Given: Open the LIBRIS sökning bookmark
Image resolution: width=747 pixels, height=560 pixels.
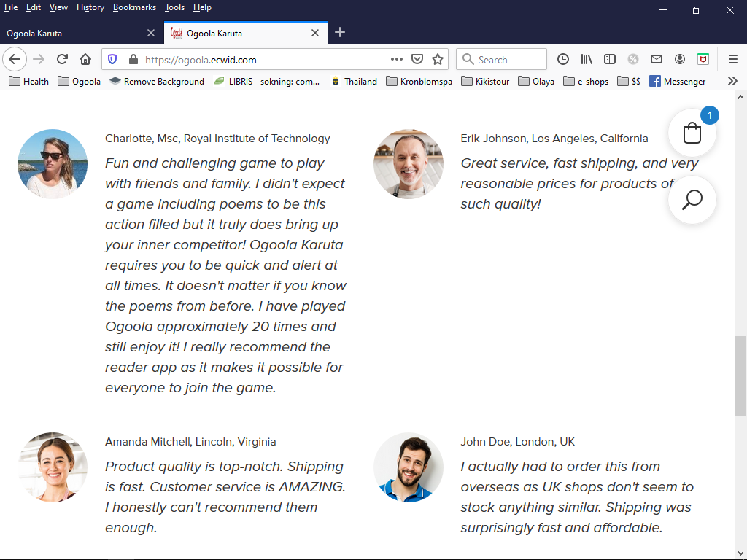Looking at the screenshot, I should pos(266,82).
